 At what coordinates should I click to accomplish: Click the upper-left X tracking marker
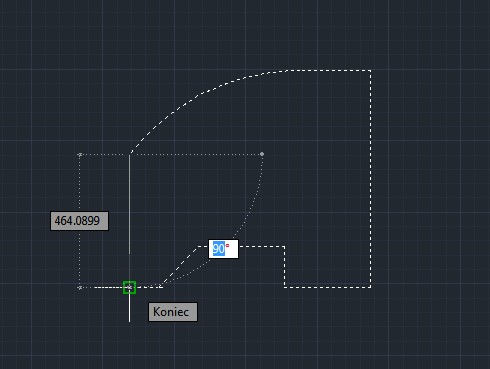(80, 154)
